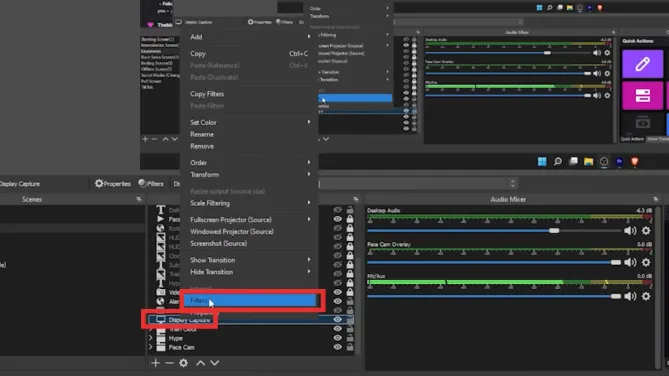Open Task View in taskbar
Screen dimensions: 669x376
point(573,161)
